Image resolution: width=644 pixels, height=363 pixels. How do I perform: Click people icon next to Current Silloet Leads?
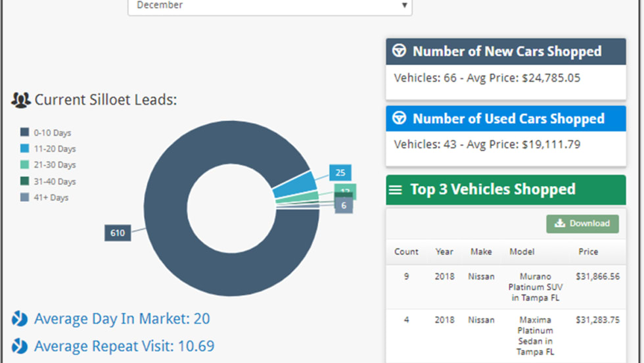click(x=21, y=100)
